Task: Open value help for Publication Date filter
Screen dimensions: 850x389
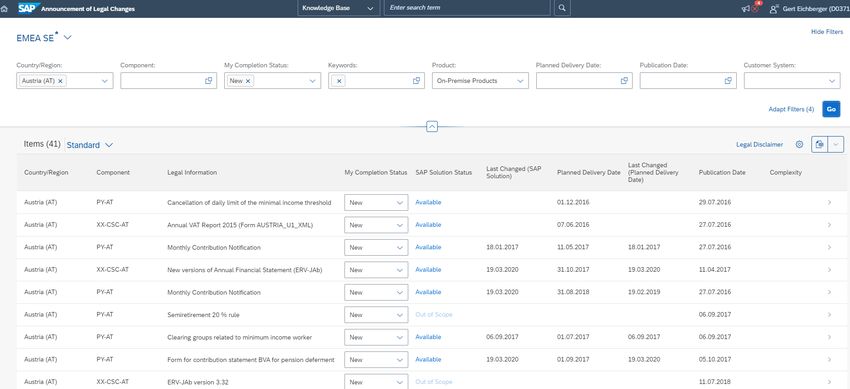Action: (728, 81)
